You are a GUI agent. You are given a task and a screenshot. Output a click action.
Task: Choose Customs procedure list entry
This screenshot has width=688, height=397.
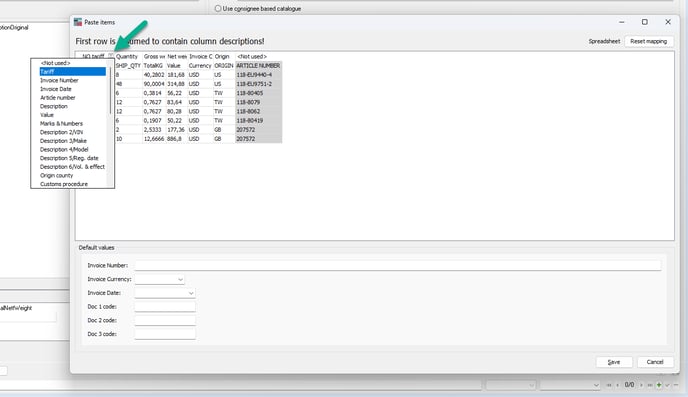click(x=72, y=184)
